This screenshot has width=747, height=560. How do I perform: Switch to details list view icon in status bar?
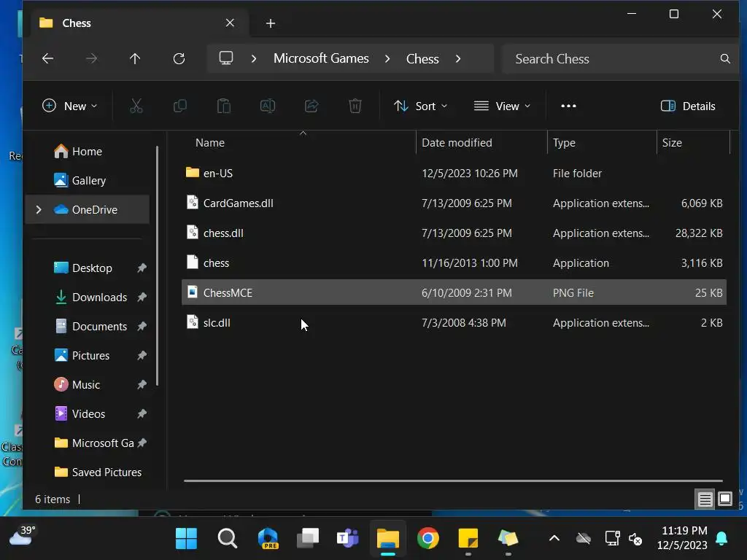705,499
